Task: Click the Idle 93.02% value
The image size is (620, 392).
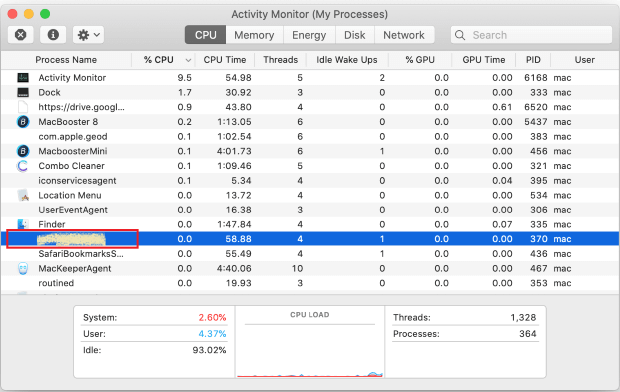Action: (209, 350)
